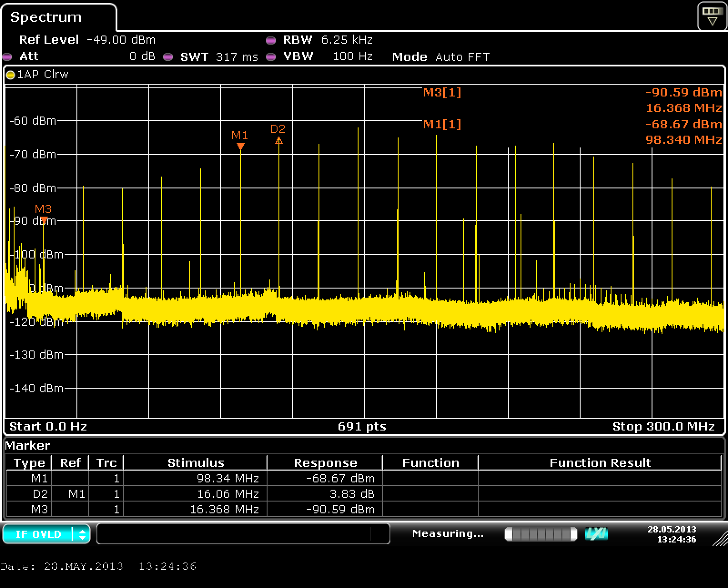Click the M3 marker on the trace
The width and height of the screenshot is (728, 588).
pos(44,220)
